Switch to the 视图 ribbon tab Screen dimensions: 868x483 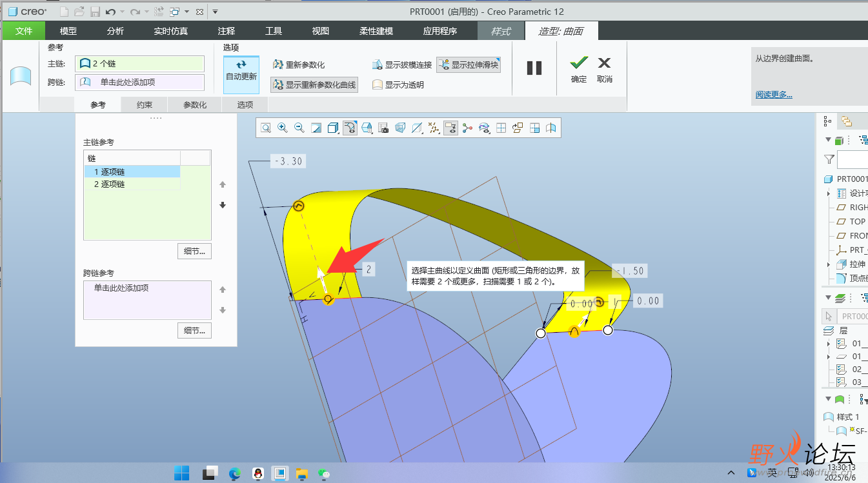pos(321,31)
